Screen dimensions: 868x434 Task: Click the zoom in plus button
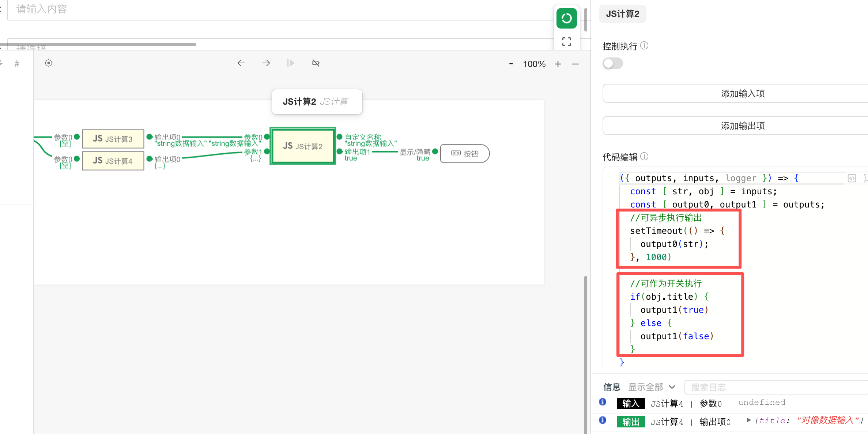pyautogui.click(x=558, y=64)
